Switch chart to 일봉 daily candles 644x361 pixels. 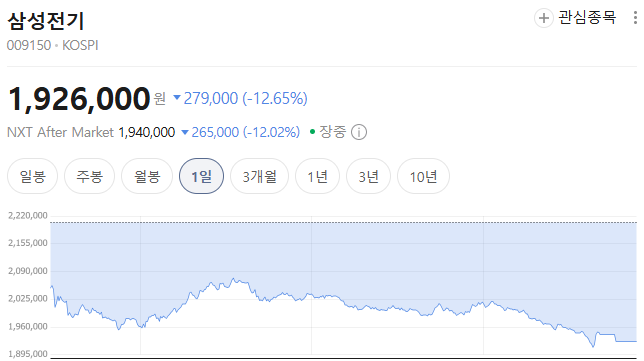pos(32,176)
